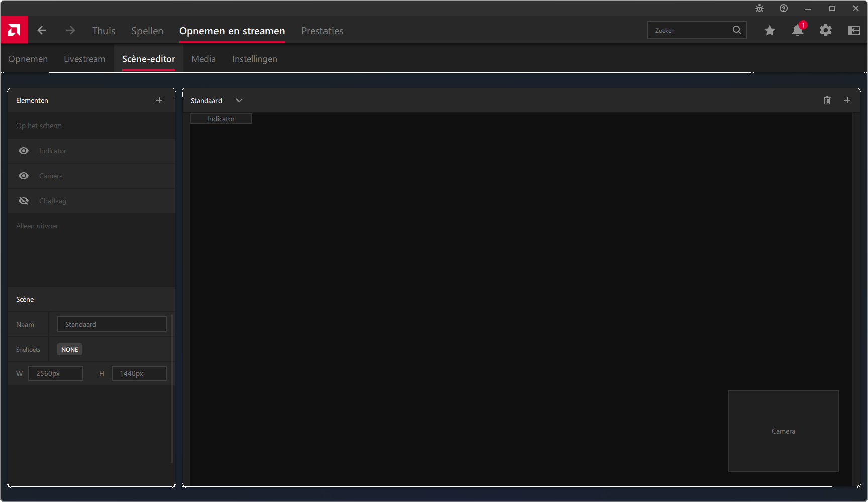Viewport: 868px width, 502px height.
Task: Add a new scene with the plus icon
Action: pyautogui.click(x=847, y=100)
